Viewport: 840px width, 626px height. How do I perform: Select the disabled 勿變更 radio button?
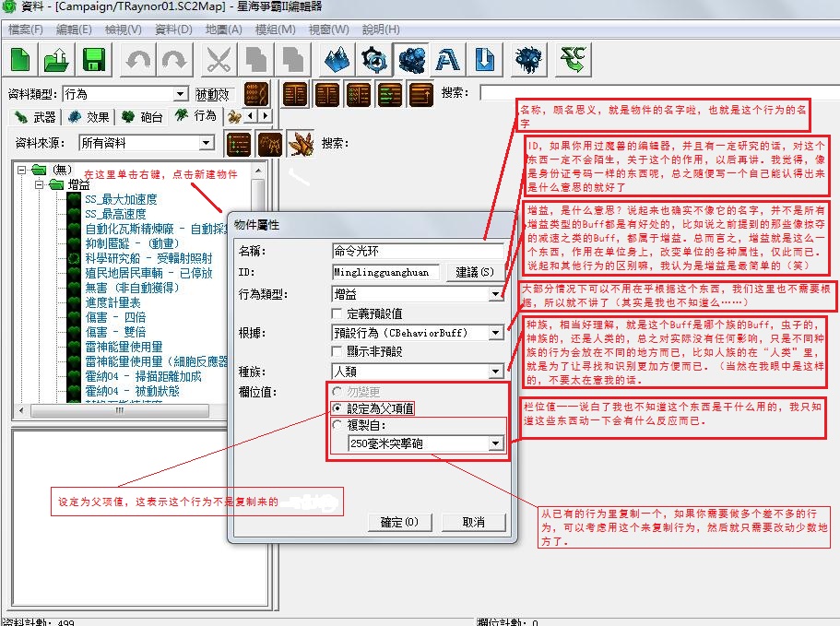tap(337, 392)
